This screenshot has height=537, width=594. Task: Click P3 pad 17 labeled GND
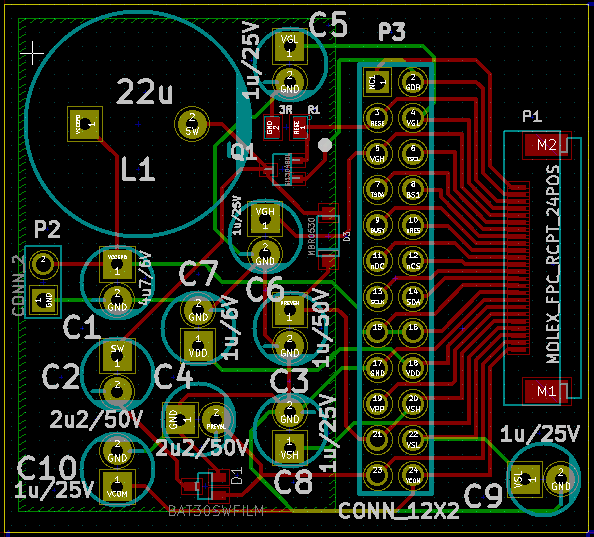point(377,368)
